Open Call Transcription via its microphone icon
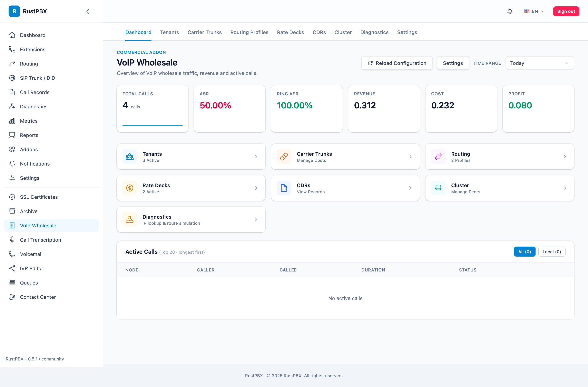588x387 pixels. click(12, 240)
